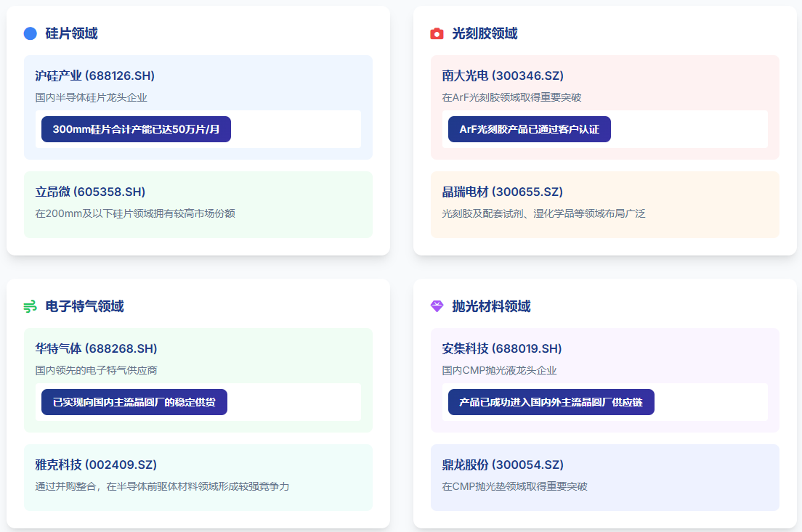Click the description 在ArF光刻胶领域取得重要突破

[511, 97]
